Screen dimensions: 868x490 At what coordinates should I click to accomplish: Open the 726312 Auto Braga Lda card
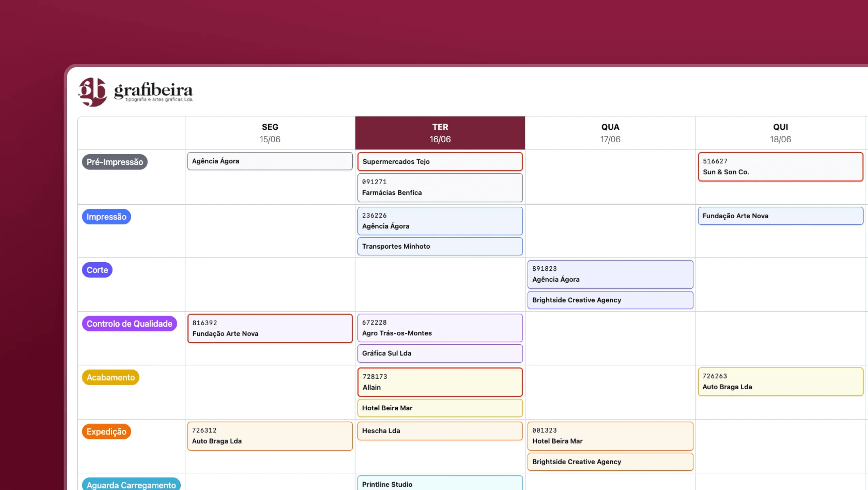[x=270, y=436]
